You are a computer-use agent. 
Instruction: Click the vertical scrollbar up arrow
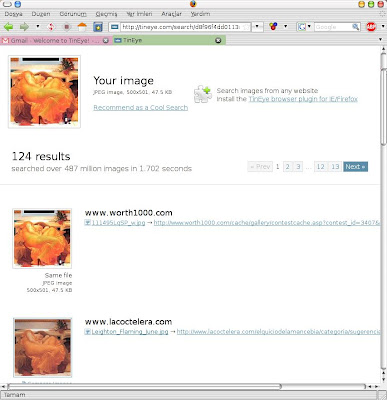tap(384, 49)
